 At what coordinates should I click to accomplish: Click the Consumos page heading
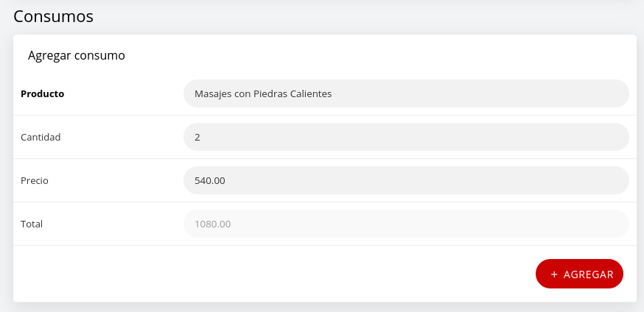[53, 15]
